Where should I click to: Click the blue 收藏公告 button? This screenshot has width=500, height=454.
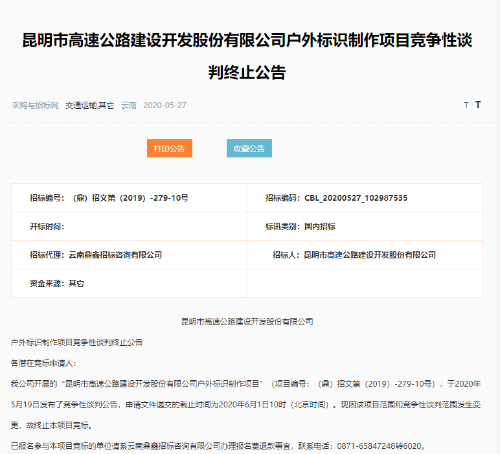pyautogui.click(x=249, y=148)
